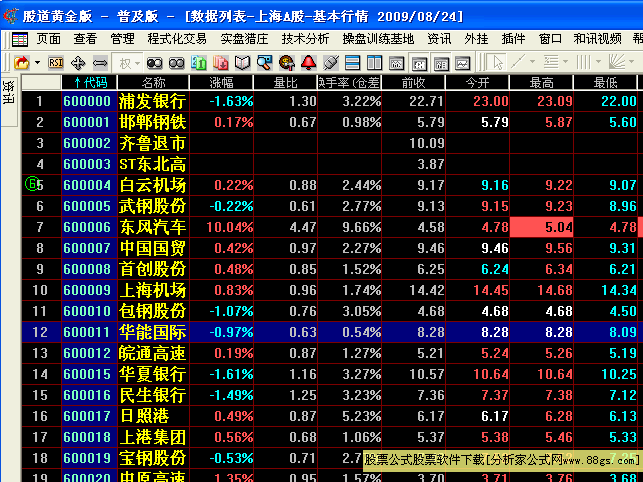
Task: Click the horizontal double-arrow icon
Action: [x=100, y=63]
